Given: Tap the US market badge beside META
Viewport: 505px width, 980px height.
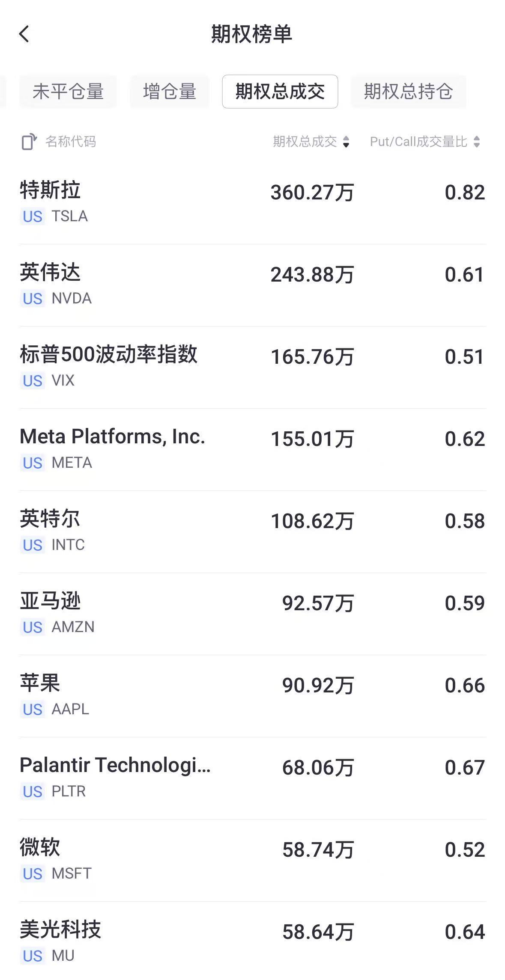Looking at the screenshot, I should tap(33, 463).
